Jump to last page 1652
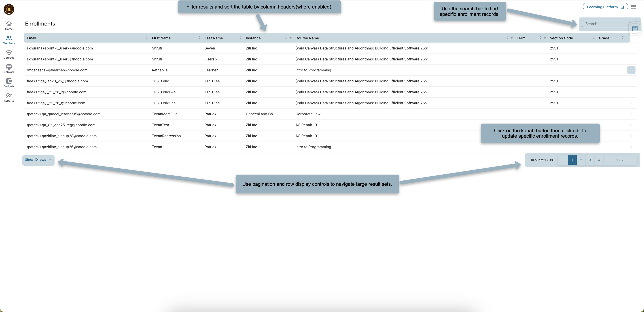Image resolution: width=644 pixels, height=312 pixels. pos(620,160)
